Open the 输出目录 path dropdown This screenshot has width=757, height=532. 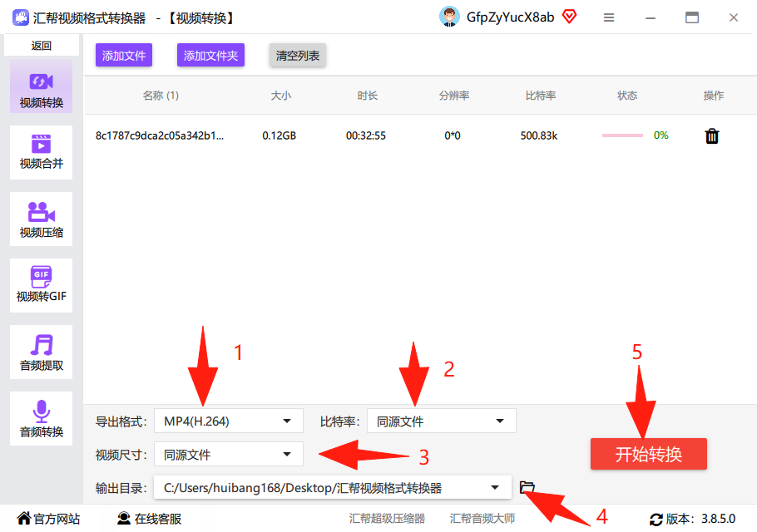333,488
